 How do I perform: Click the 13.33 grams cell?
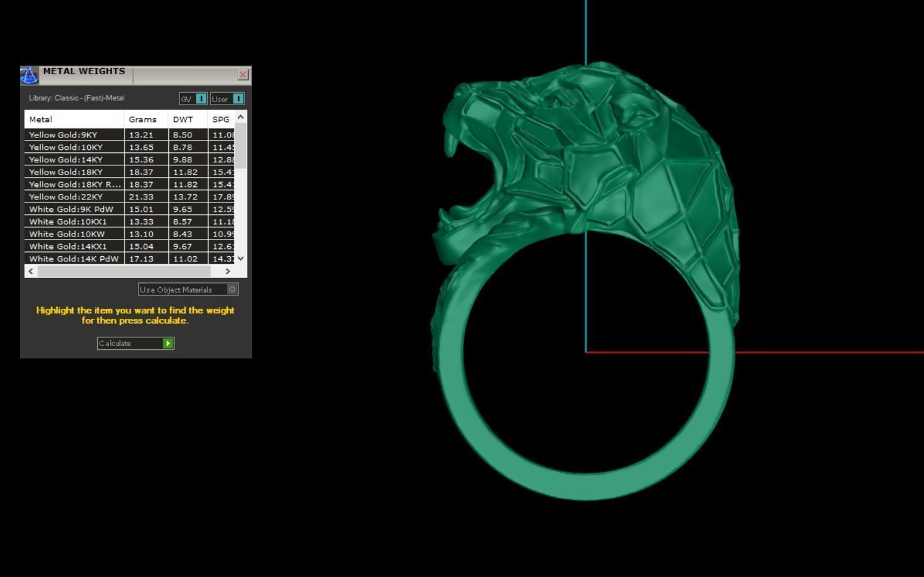146,221
